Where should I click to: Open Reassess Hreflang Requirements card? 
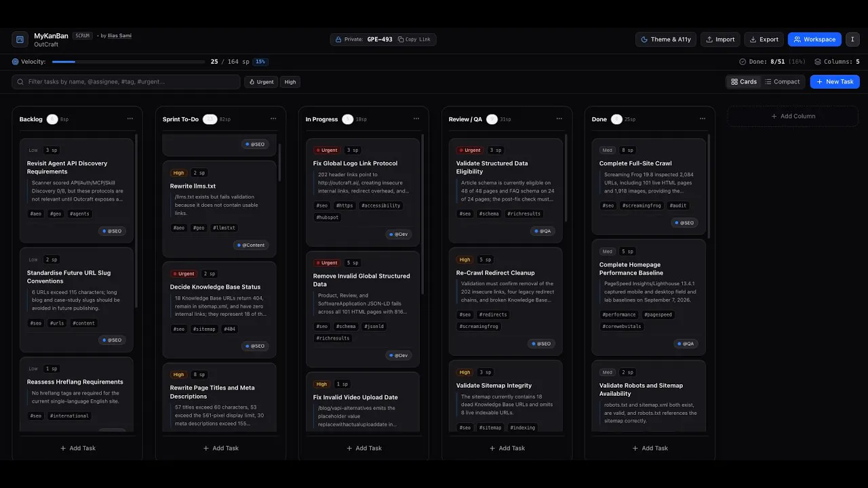coord(77,394)
